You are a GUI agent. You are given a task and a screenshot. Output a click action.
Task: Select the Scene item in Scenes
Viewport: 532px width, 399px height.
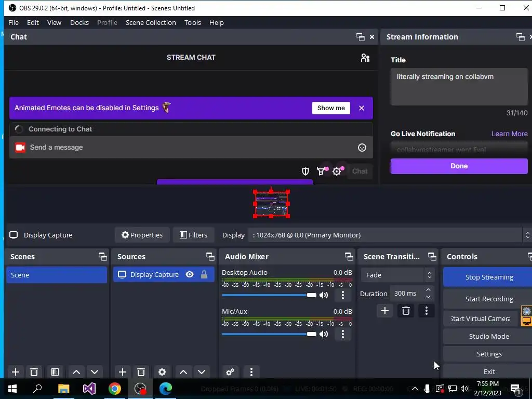57,275
